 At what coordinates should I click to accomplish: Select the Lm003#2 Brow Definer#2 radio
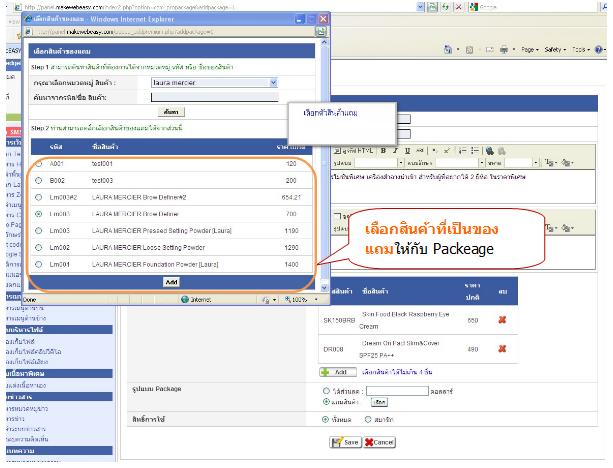(38, 197)
